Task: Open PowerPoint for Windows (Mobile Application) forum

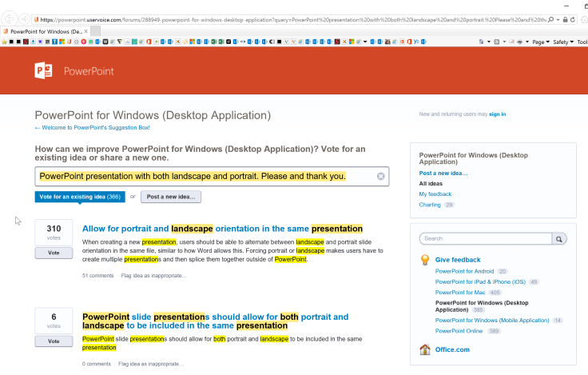Action: point(492,320)
